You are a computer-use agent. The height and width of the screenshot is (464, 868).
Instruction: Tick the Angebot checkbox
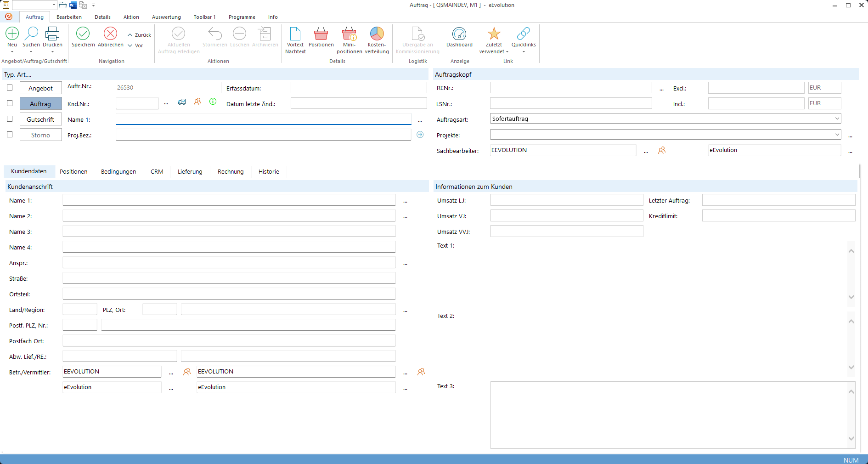click(10, 87)
